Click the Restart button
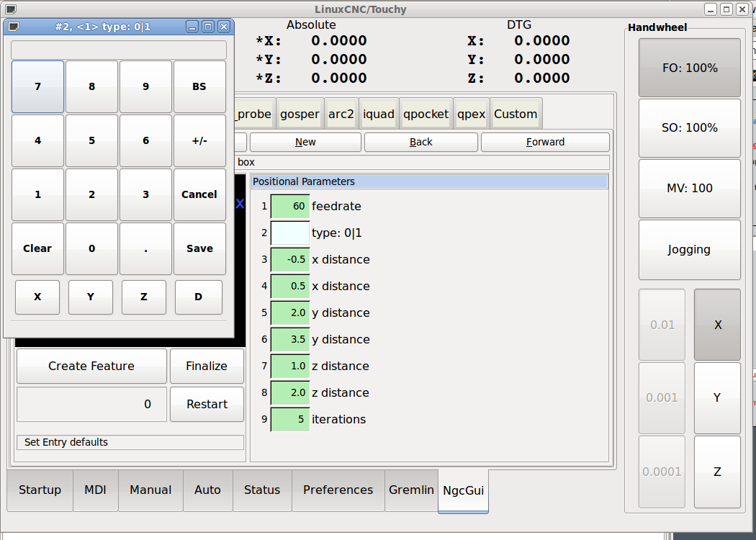Image resolution: width=756 pixels, height=540 pixels. (x=207, y=405)
